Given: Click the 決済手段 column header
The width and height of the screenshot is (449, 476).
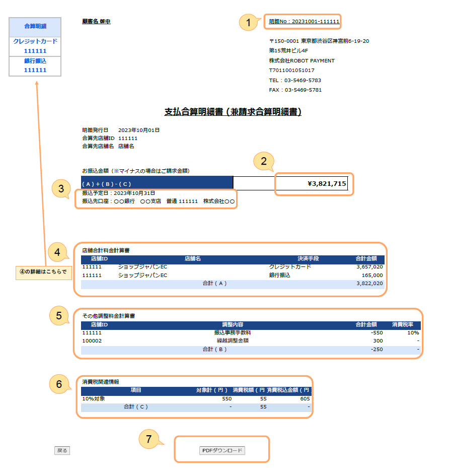Looking at the screenshot, I should (308, 258).
